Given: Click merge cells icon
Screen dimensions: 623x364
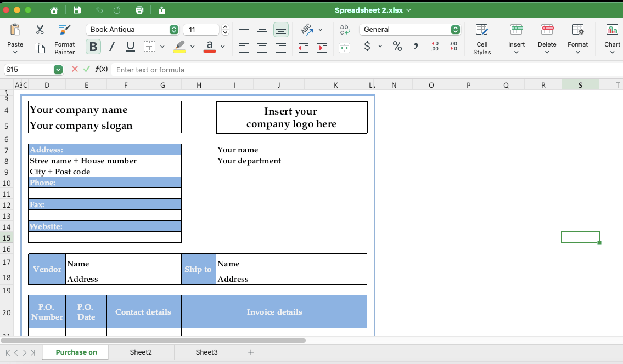Looking at the screenshot, I should (x=345, y=48).
